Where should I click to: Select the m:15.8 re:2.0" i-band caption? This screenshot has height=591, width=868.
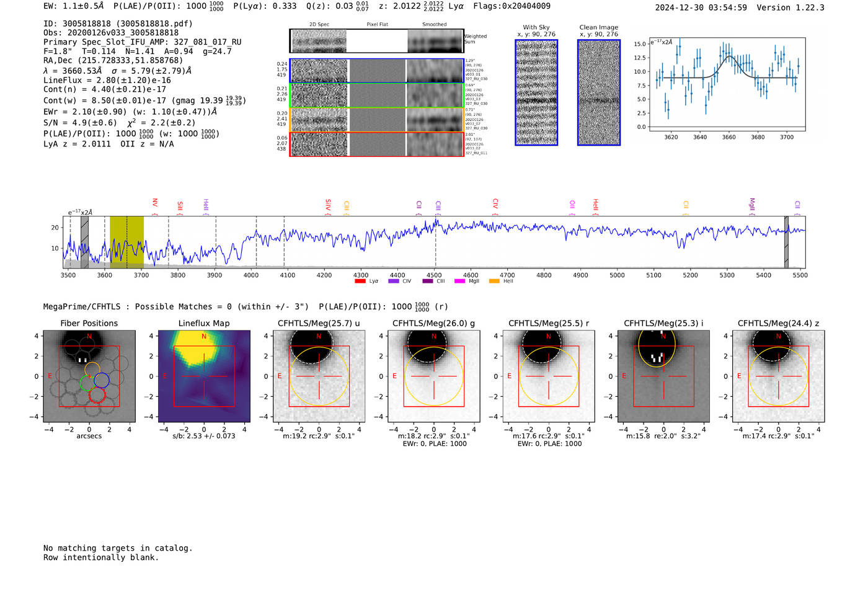click(663, 436)
